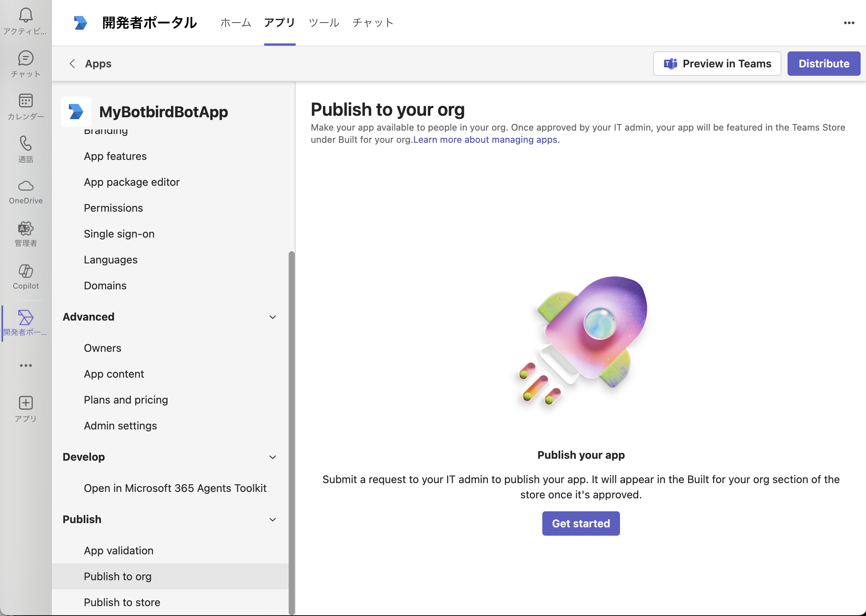
Task: Open the Copilot icon in the sidebar
Action: 26,271
